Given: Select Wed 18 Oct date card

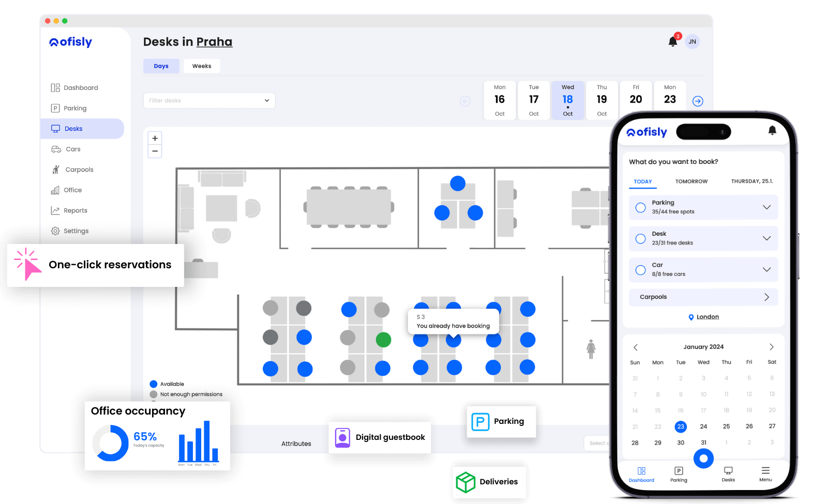Looking at the screenshot, I should (568, 100).
